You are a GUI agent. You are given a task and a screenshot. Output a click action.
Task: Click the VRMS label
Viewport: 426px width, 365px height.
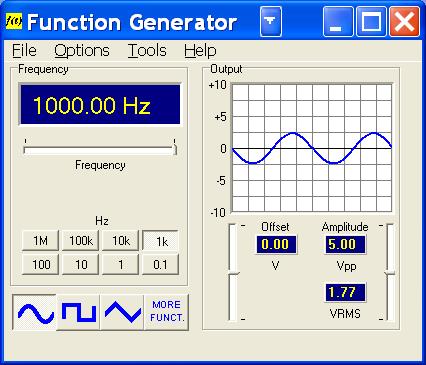[x=345, y=314]
